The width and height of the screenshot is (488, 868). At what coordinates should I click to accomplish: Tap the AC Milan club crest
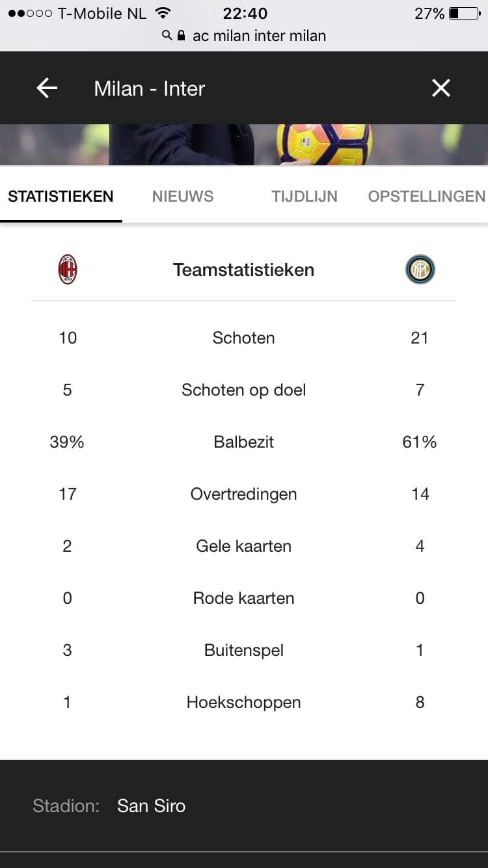tap(68, 269)
